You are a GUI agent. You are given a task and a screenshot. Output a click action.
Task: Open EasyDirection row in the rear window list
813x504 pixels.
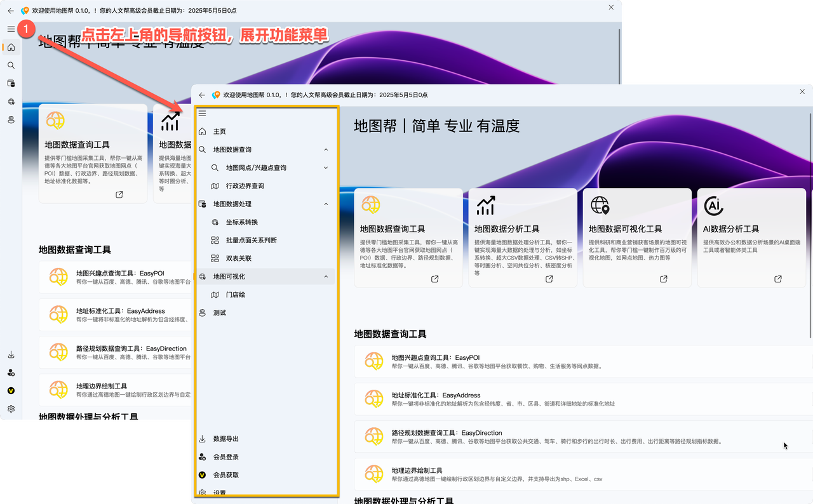pos(115,352)
